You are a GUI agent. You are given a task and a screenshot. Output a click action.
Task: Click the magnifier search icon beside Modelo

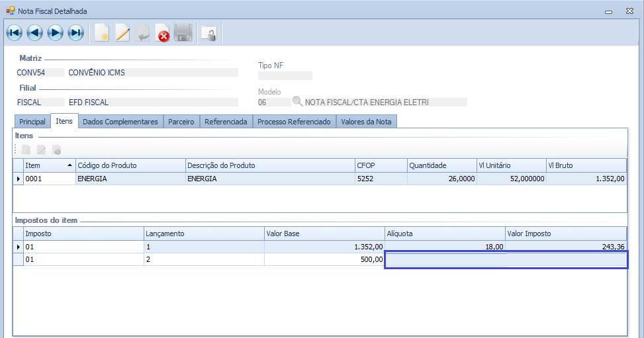point(297,102)
